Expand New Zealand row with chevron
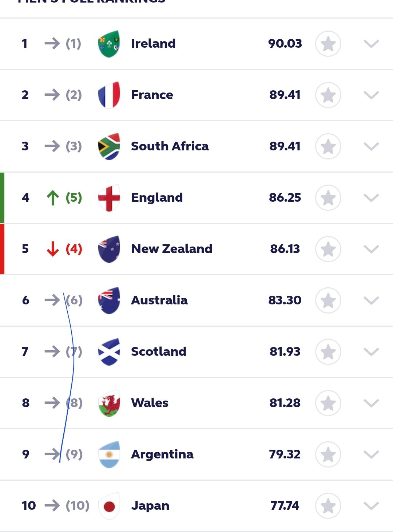The height and width of the screenshot is (532, 393). [371, 249]
